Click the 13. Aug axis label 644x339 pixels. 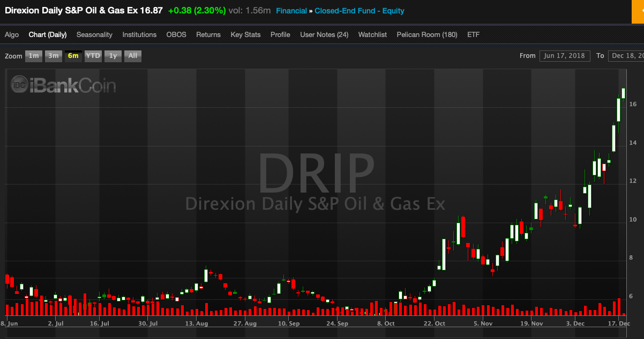197,324
